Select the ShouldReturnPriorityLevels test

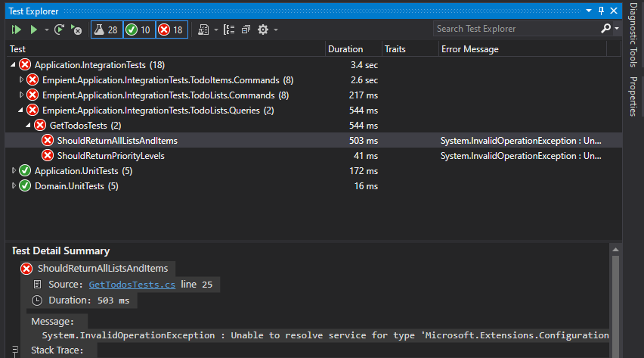click(314, 156)
